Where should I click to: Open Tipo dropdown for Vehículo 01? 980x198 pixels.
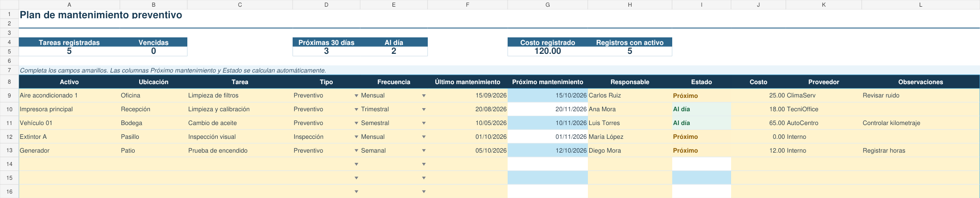point(356,123)
